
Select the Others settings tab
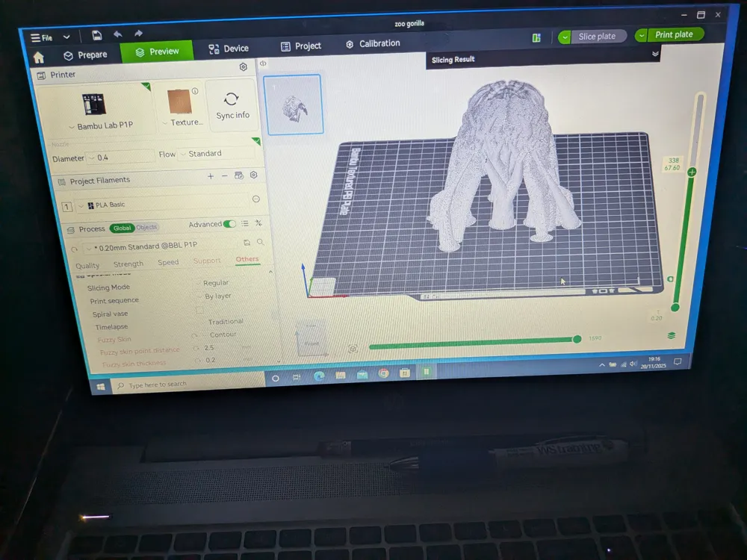(247, 259)
